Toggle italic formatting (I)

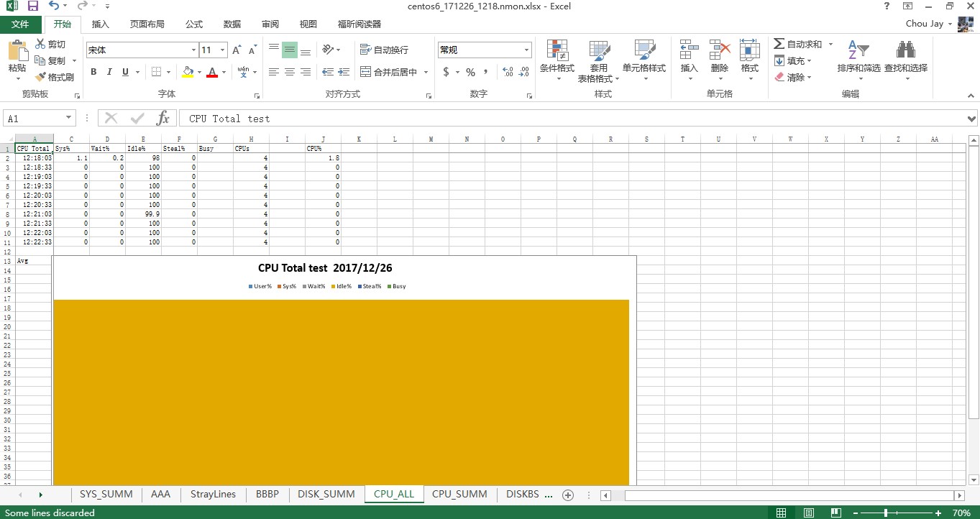pyautogui.click(x=109, y=72)
